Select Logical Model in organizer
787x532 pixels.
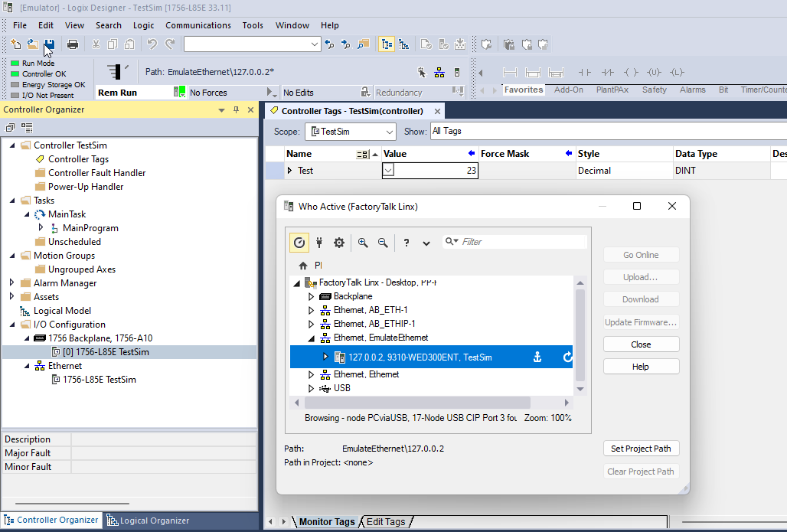tap(62, 311)
